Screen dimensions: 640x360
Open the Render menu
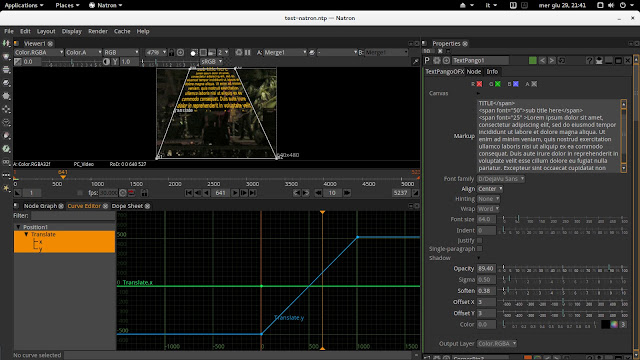(98, 31)
